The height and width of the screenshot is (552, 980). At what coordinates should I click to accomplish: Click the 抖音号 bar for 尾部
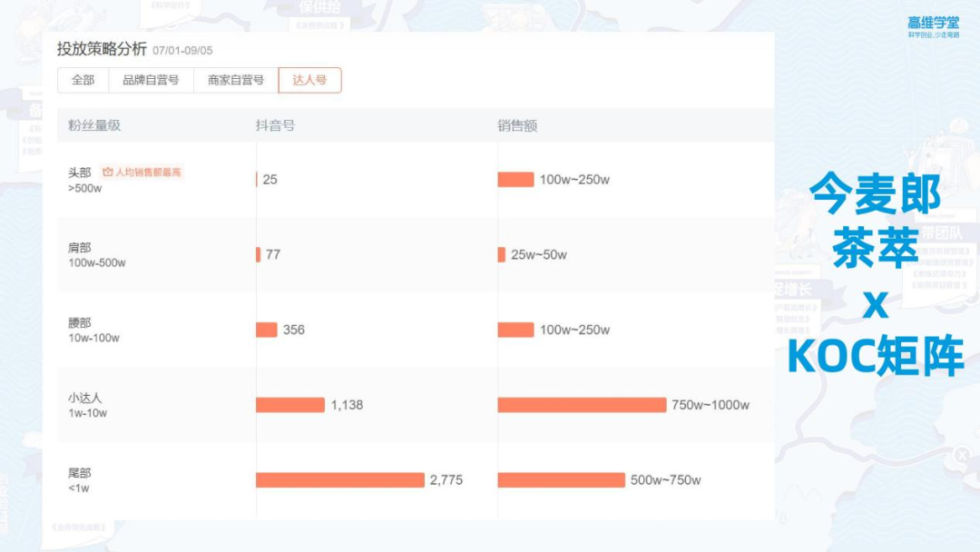340,480
